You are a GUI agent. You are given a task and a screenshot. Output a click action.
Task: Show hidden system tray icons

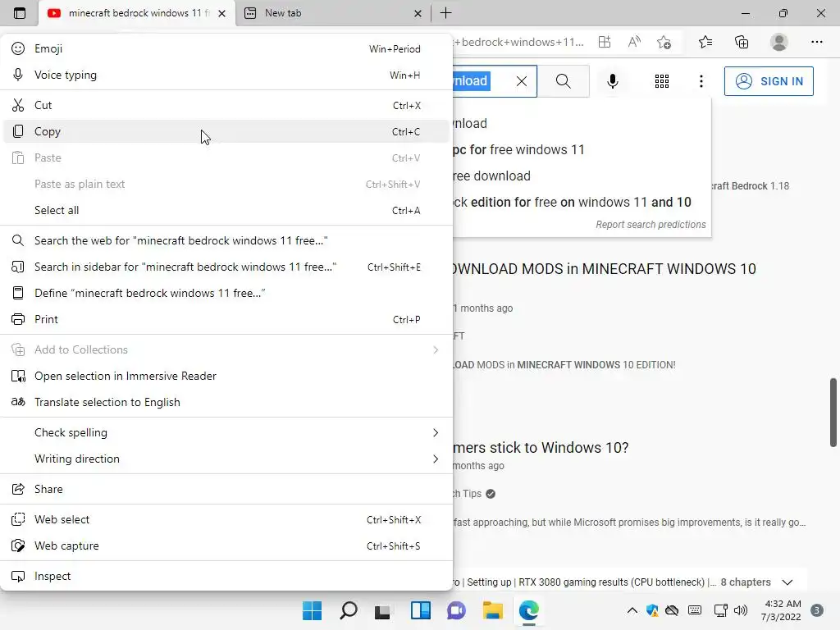[x=632, y=610]
